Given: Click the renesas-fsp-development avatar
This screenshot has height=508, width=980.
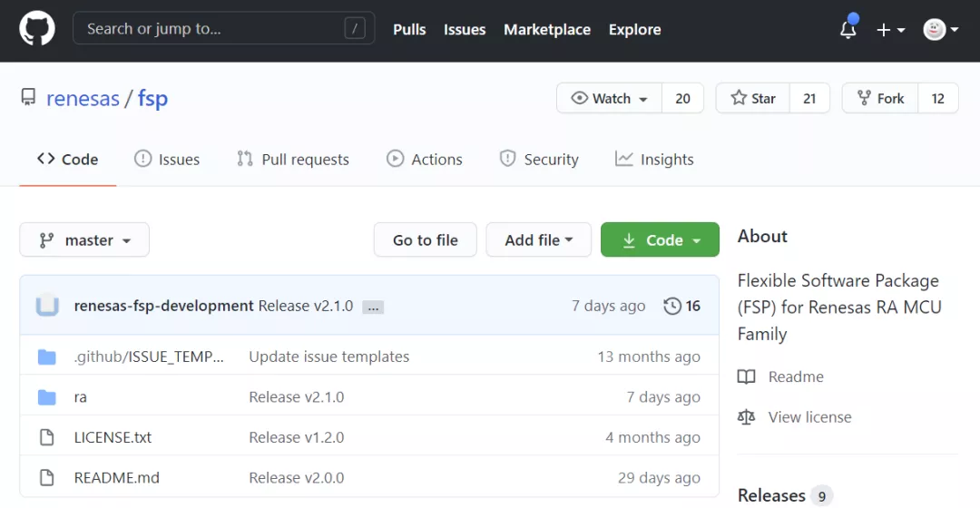Looking at the screenshot, I should (47, 306).
